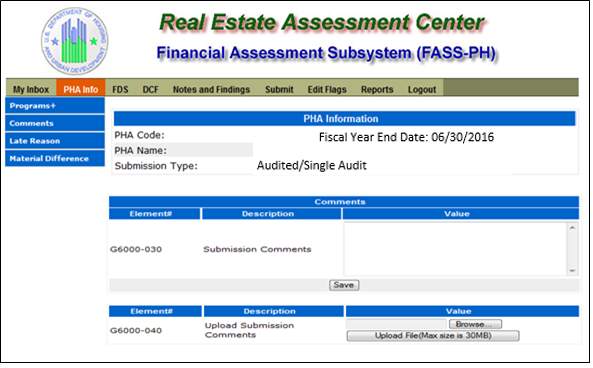Click the PHA Name label

[x=141, y=151]
